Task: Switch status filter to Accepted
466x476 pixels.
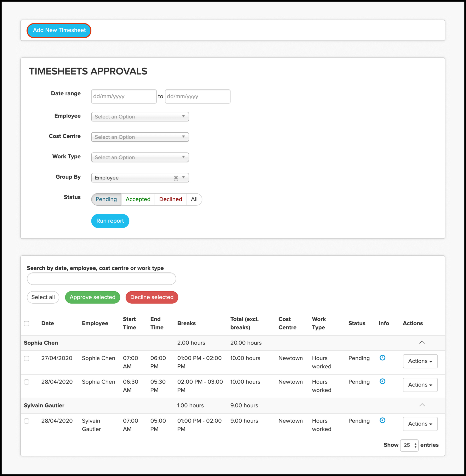Action: (138, 199)
